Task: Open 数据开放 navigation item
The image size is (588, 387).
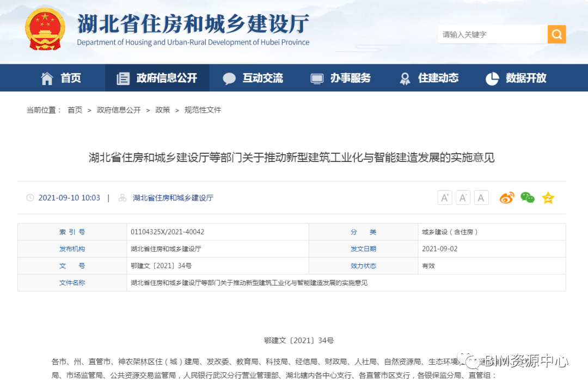Action: click(516, 78)
